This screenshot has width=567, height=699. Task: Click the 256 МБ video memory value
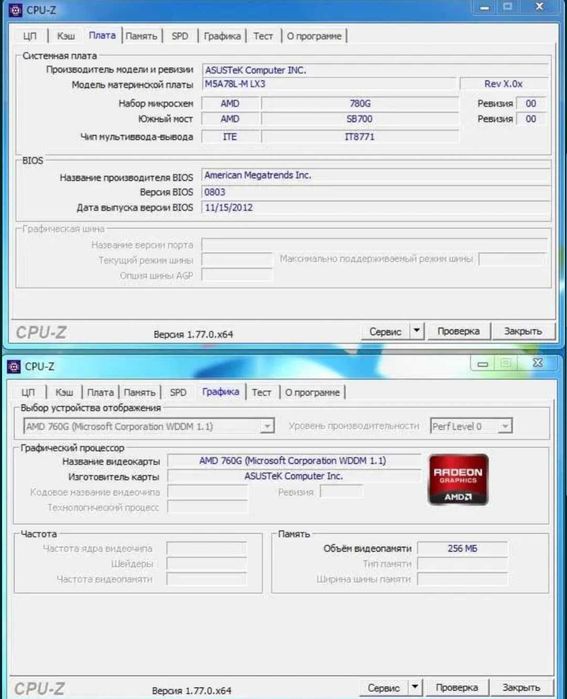[462, 548]
